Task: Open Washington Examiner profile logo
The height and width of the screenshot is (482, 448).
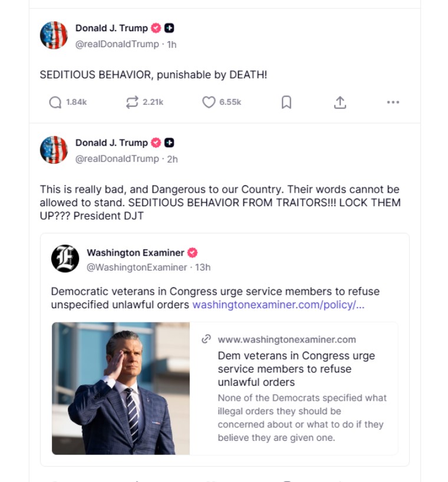Action: click(x=65, y=259)
